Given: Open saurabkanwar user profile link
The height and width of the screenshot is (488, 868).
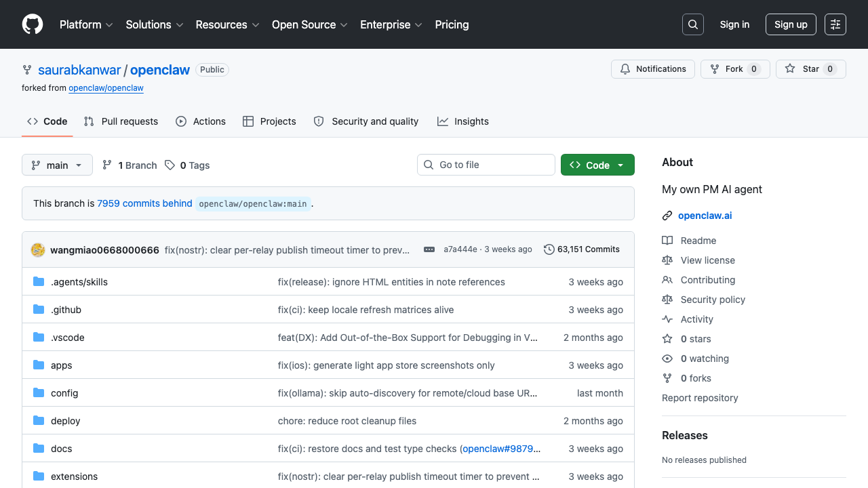Looking at the screenshot, I should point(79,70).
